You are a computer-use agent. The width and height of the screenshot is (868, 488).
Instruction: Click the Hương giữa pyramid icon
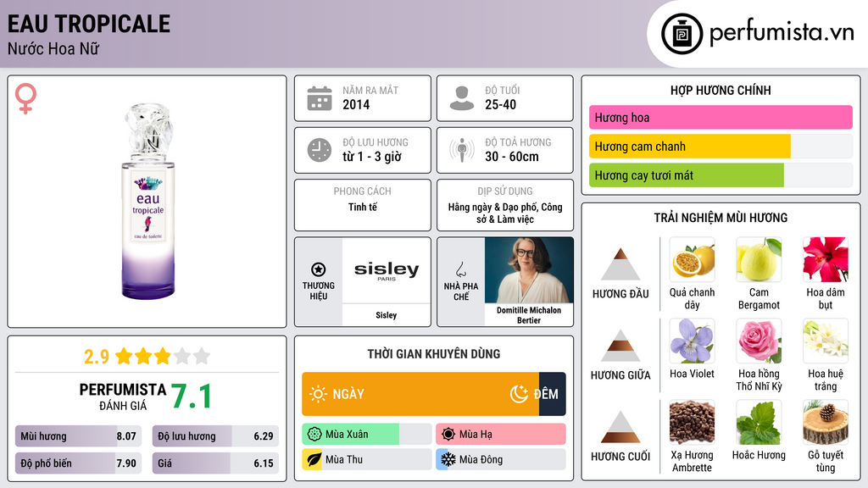click(x=620, y=346)
